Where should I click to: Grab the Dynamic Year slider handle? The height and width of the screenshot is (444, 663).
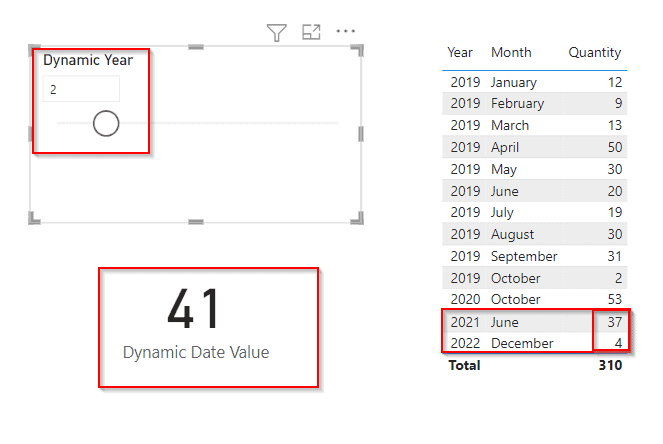(x=106, y=123)
